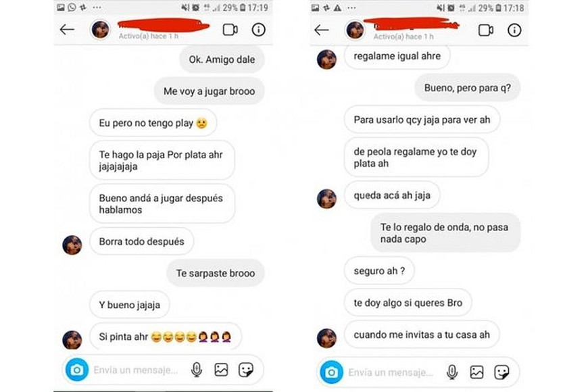Open info details in right chat
Viewport: 588px width, 392px height.
point(514,30)
